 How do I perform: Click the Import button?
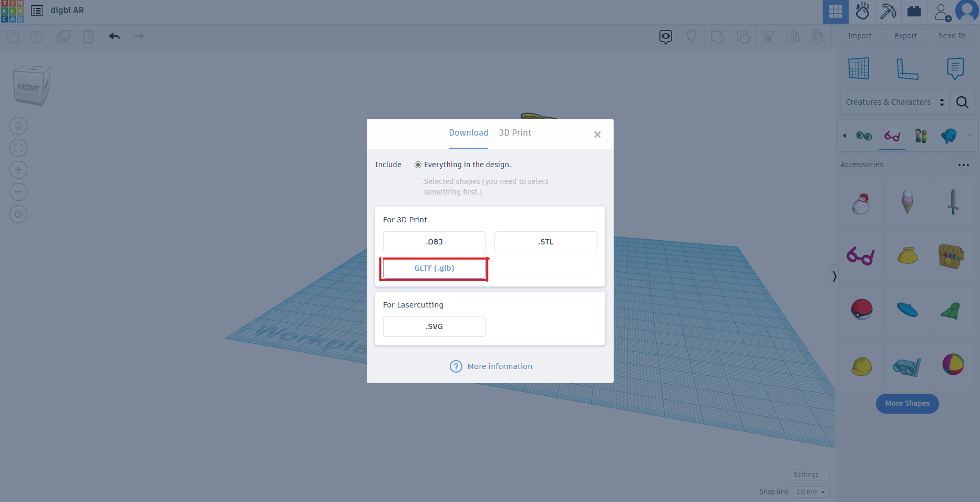pyautogui.click(x=859, y=36)
